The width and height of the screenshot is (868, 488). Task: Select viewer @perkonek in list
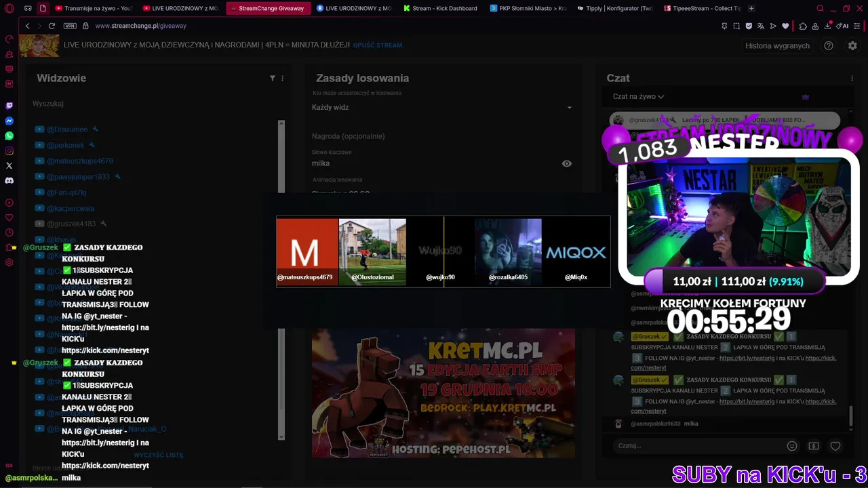(x=65, y=145)
